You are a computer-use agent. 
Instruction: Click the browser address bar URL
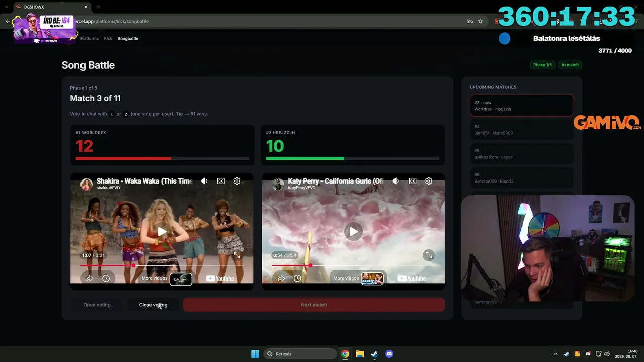point(112,21)
